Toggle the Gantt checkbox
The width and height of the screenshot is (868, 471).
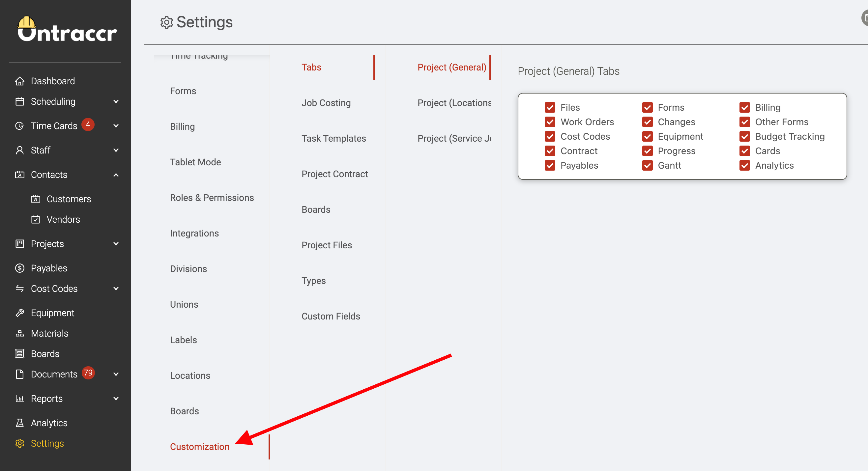tap(647, 165)
